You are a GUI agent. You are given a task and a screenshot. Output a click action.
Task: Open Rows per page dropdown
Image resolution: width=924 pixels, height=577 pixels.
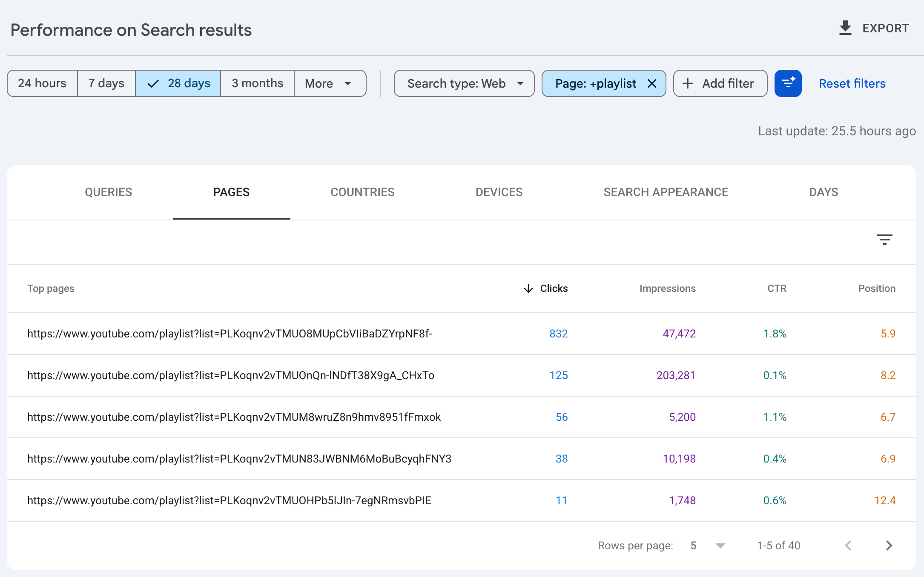(x=708, y=546)
